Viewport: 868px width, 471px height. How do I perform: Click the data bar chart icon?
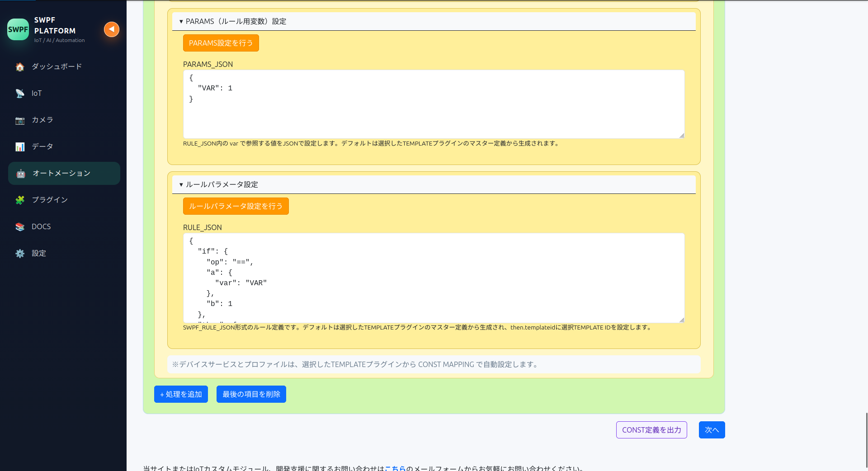point(20,146)
